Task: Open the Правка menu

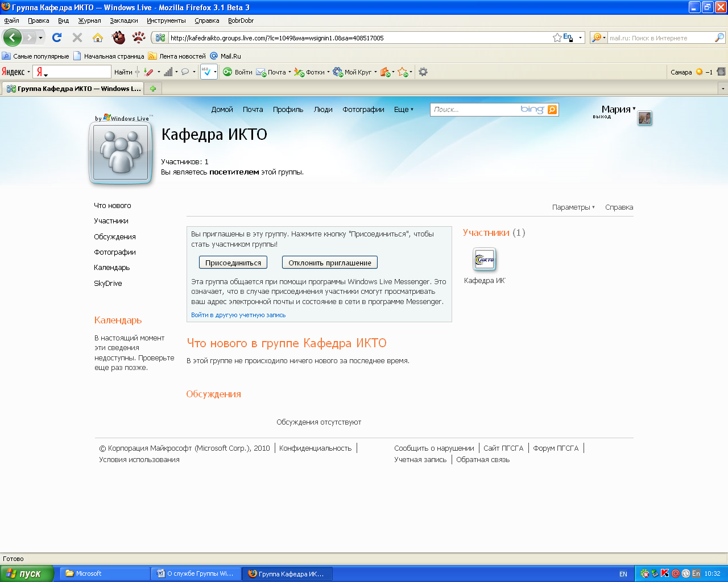Action: click(38, 20)
